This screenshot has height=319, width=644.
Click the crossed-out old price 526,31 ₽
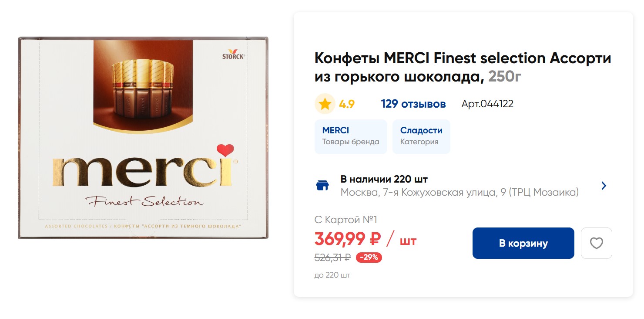(332, 258)
